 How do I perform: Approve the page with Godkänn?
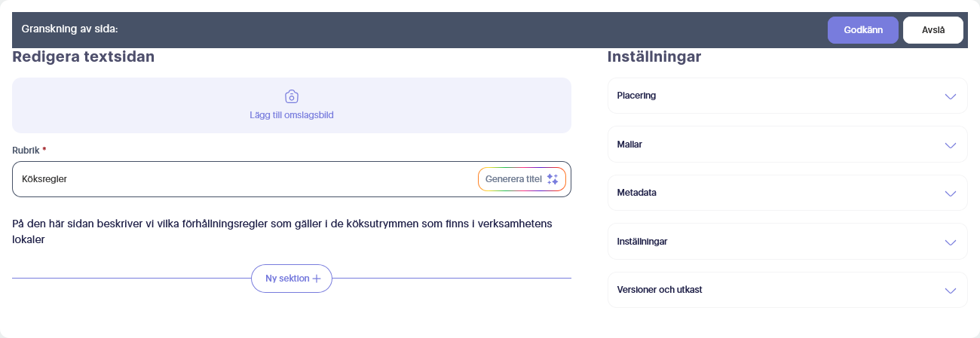coord(863,30)
